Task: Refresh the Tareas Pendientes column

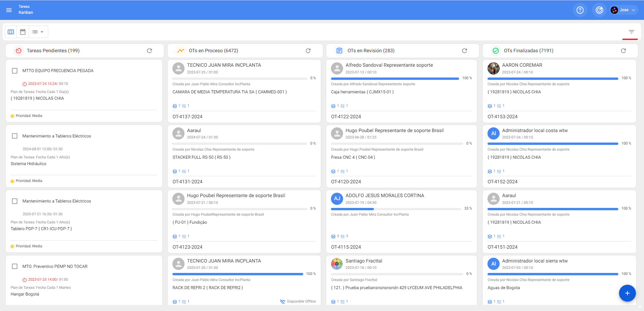Action: click(149, 51)
